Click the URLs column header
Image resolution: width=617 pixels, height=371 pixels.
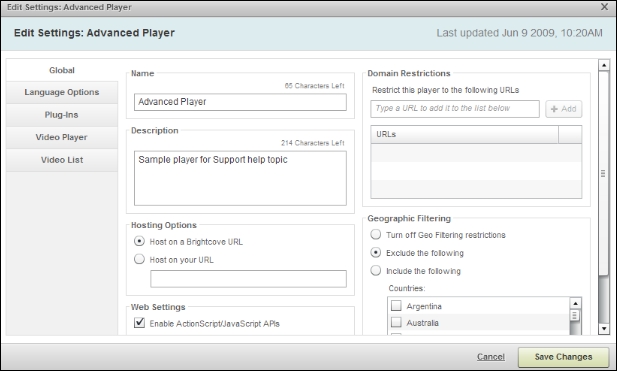pyautogui.click(x=464, y=135)
